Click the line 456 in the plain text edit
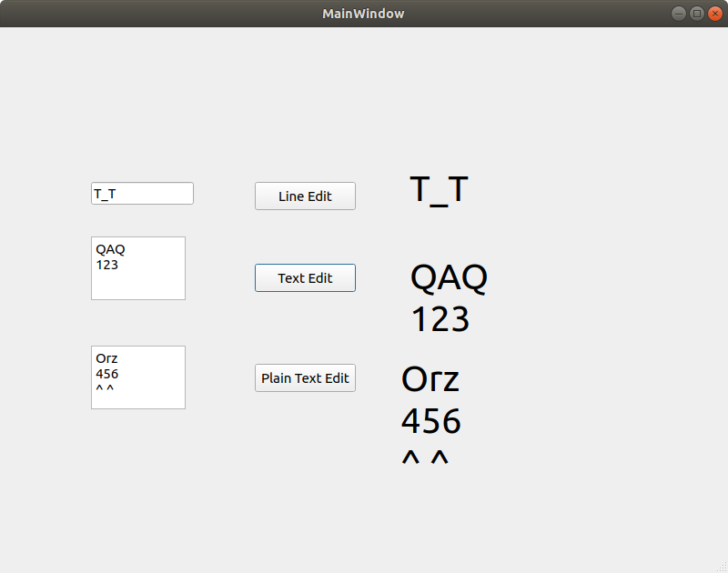 pyautogui.click(x=106, y=373)
